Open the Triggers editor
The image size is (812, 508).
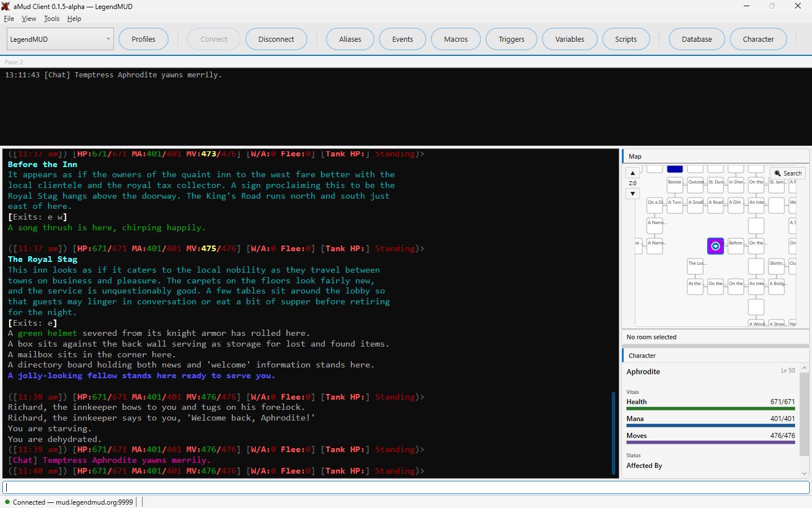(x=511, y=39)
